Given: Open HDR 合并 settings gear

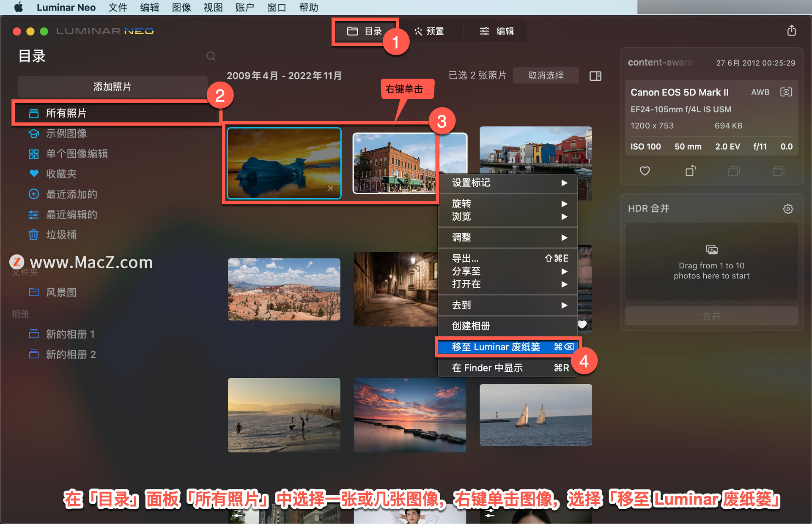Looking at the screenshot, I should point(788,209).
